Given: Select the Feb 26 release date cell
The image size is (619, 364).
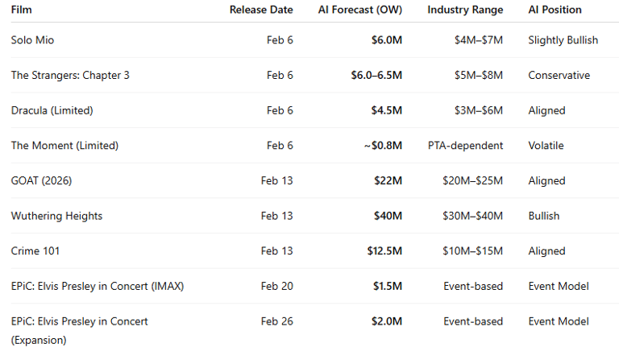Looking at the screenshot, I should [x=276, y=321].
